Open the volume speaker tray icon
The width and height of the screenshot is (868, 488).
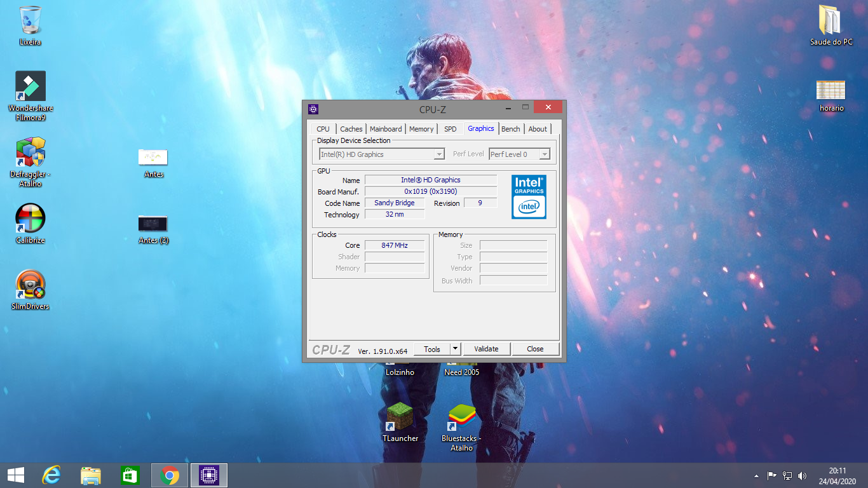(x=802, y=475)
